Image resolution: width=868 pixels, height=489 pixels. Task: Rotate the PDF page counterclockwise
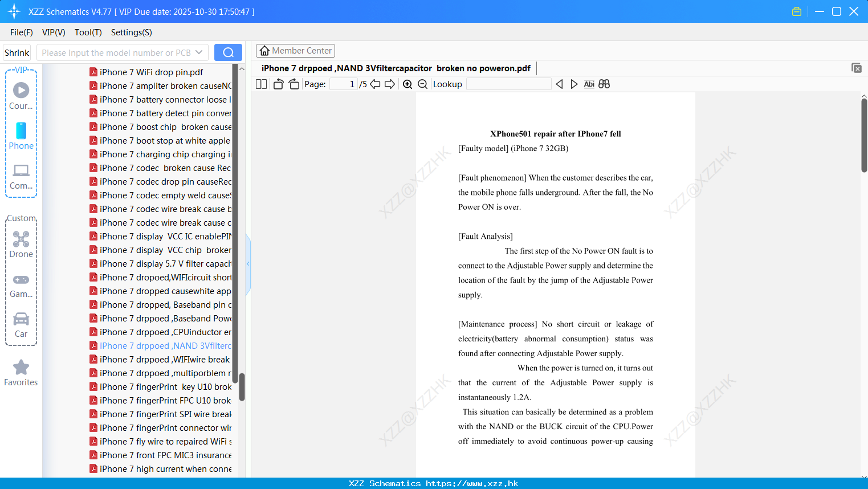click(278, 84)
